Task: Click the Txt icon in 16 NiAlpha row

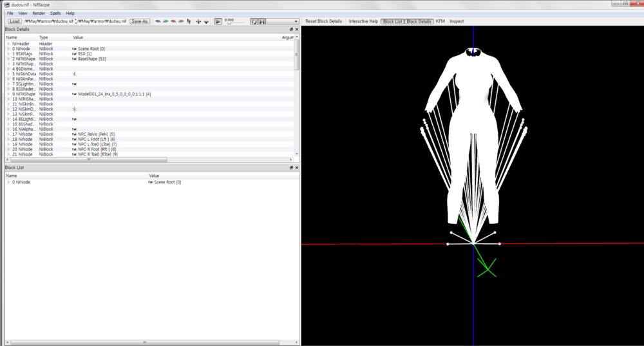Action: [x=74, y=129]
